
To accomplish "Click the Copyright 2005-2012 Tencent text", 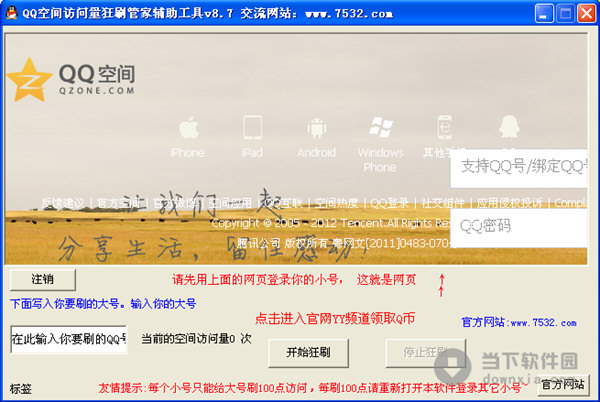I will [331, 223].
